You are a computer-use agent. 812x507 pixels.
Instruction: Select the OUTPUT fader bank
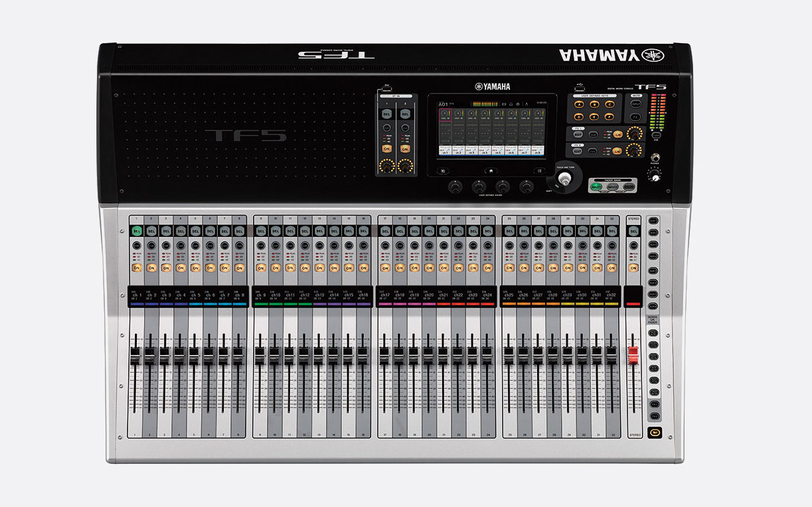pos(627,187)
